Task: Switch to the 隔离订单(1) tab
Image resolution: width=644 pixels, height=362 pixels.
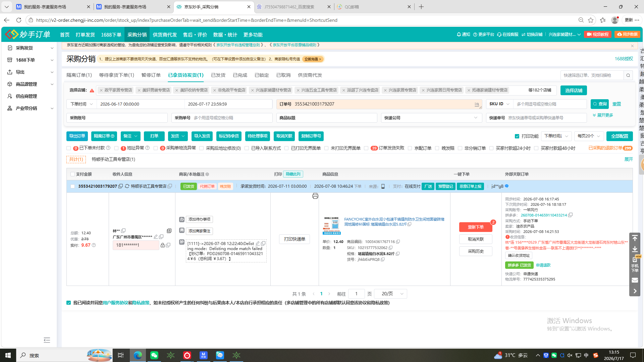Action: click(79, 75)
